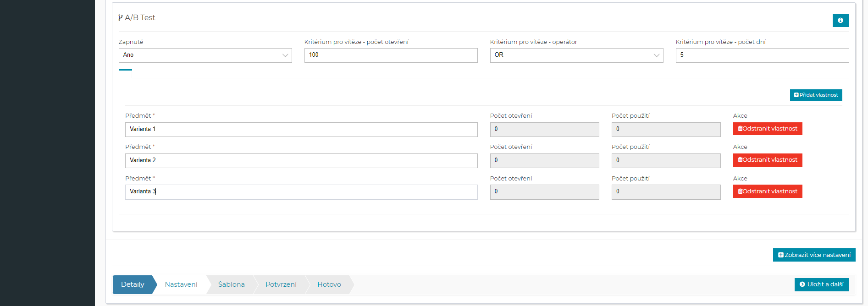Click Počet otevření field in Varianta 1 row
Viewport: 868px width, 306px height.
(x=544, y=130)
